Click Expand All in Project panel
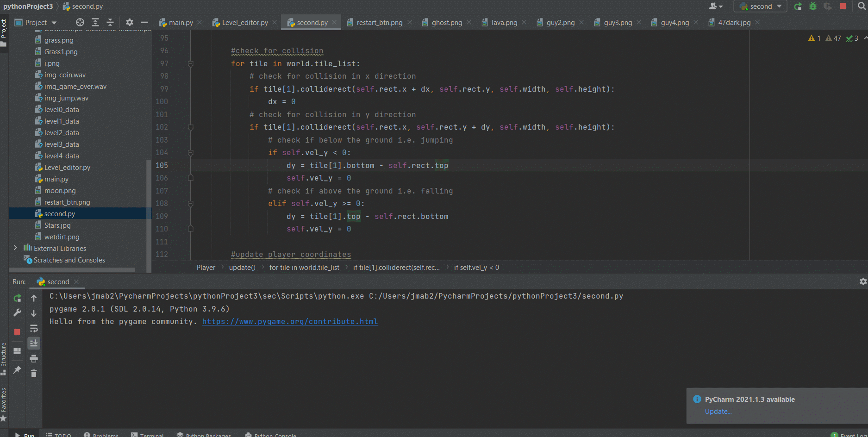Screen dimensions: 868x437 click(x=95, y=22)
